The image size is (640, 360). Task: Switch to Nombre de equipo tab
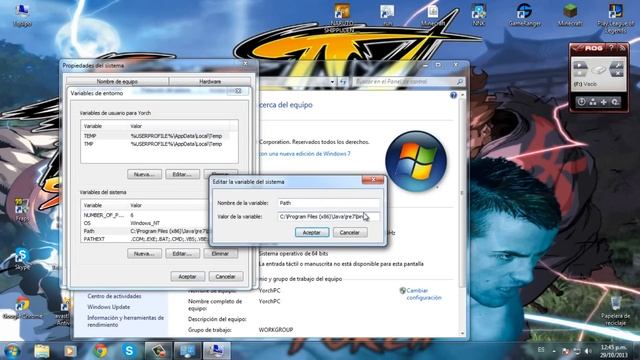click(117, 81)
